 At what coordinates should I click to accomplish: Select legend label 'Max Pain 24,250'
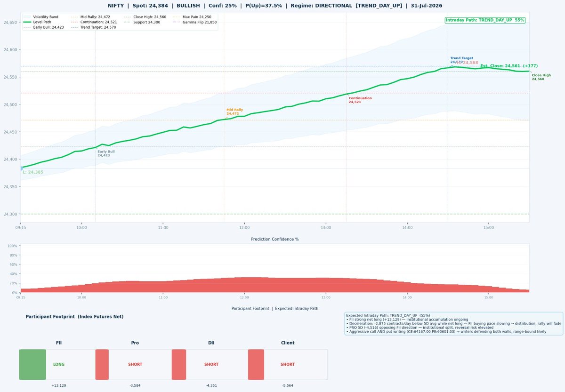(197, 17)
